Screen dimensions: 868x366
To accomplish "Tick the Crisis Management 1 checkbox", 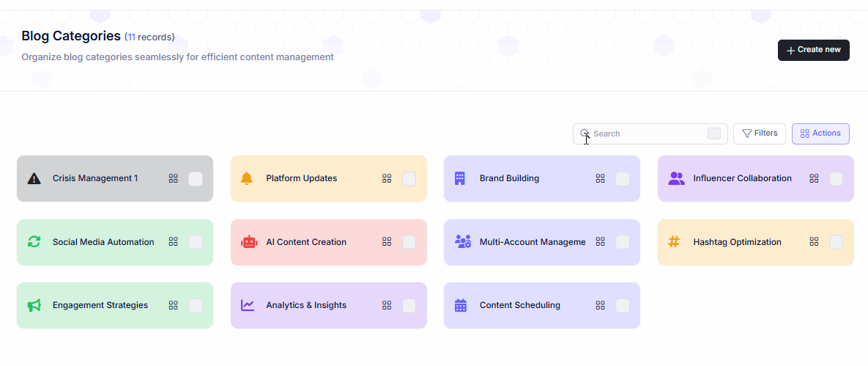I will [x=196, y=179].
